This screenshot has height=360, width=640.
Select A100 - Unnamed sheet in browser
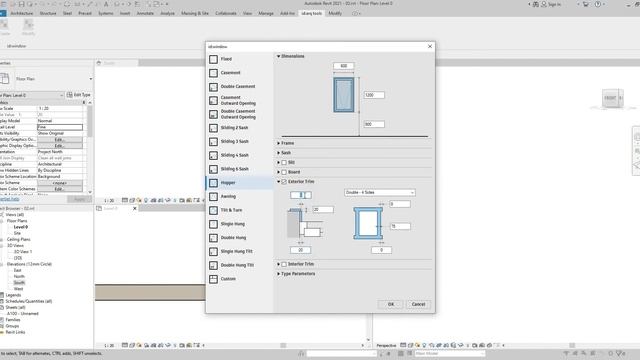(x=22, y=314)
